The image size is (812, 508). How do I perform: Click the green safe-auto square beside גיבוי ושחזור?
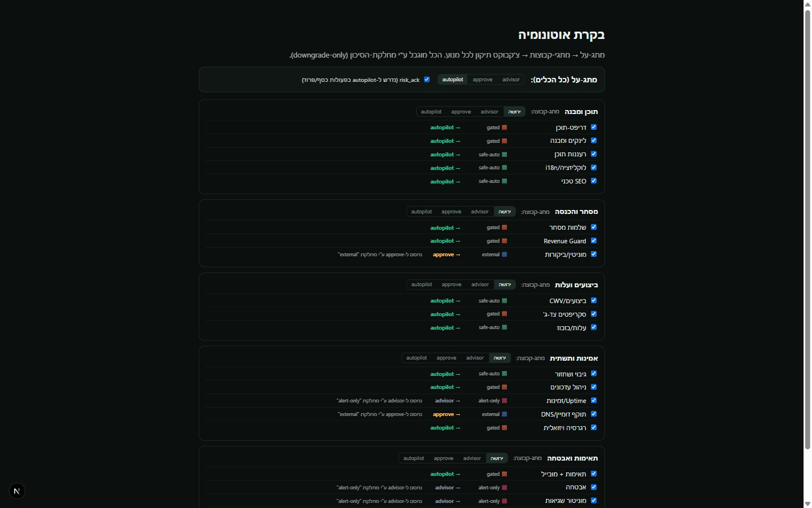click(x=504, y=374)
